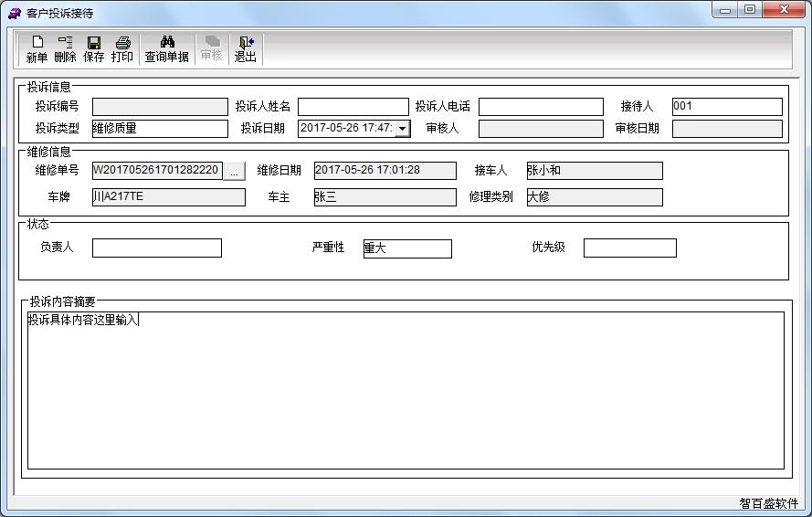Maximize the 客户投诉接待 window
Viewport: 812px width, 517px height.
pos(749,10)
